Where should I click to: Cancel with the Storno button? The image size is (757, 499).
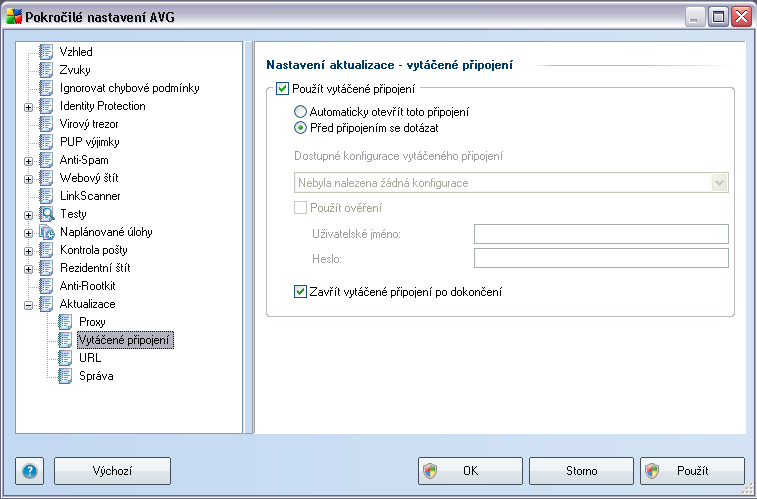[x=581, y=471]
